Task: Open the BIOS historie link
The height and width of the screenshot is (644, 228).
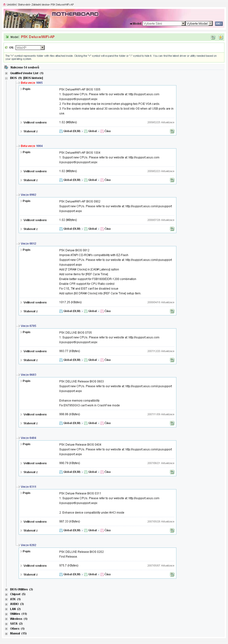Action: (33, 78)
